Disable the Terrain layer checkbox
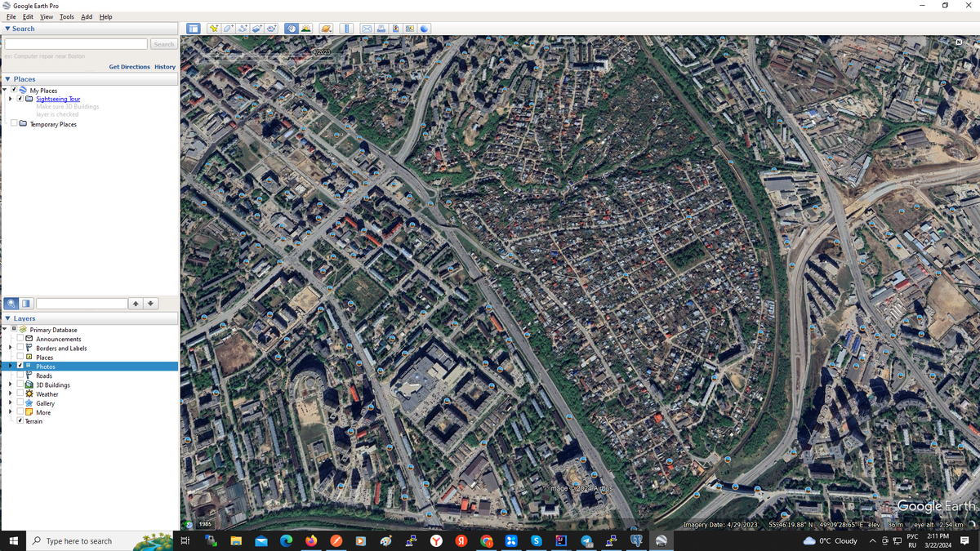Screen dimensions: 980x551 [20, 421]
